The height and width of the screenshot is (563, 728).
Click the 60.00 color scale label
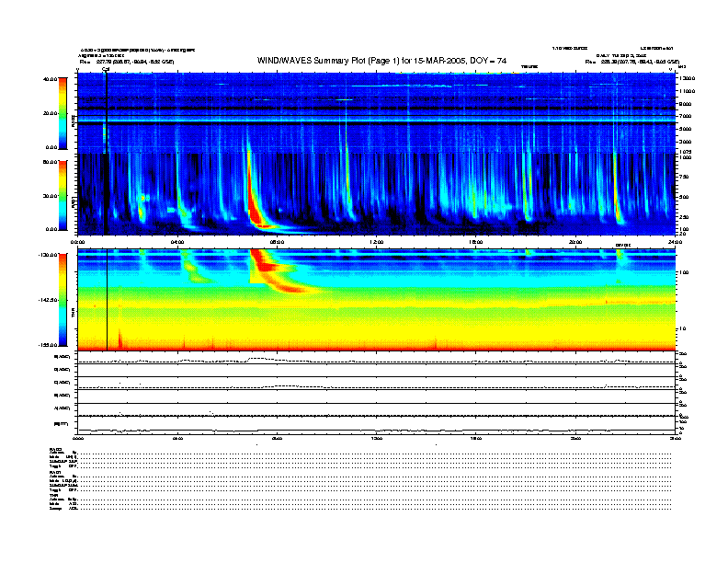coord(50,162)
